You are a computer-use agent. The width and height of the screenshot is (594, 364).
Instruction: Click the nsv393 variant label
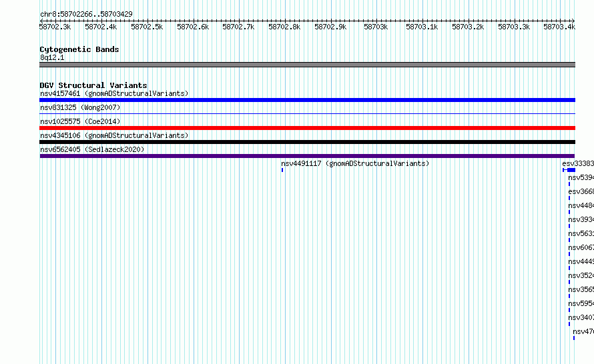(x=581, y=219)
